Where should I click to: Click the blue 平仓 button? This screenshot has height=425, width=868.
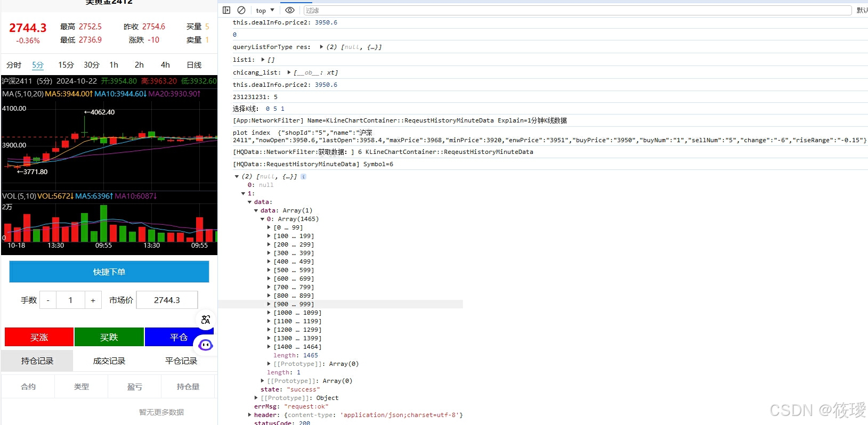[179, 337]
